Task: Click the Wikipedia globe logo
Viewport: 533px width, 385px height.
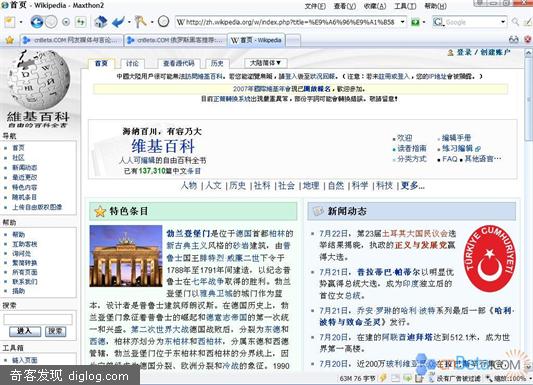Action: [x=39, y=80]
